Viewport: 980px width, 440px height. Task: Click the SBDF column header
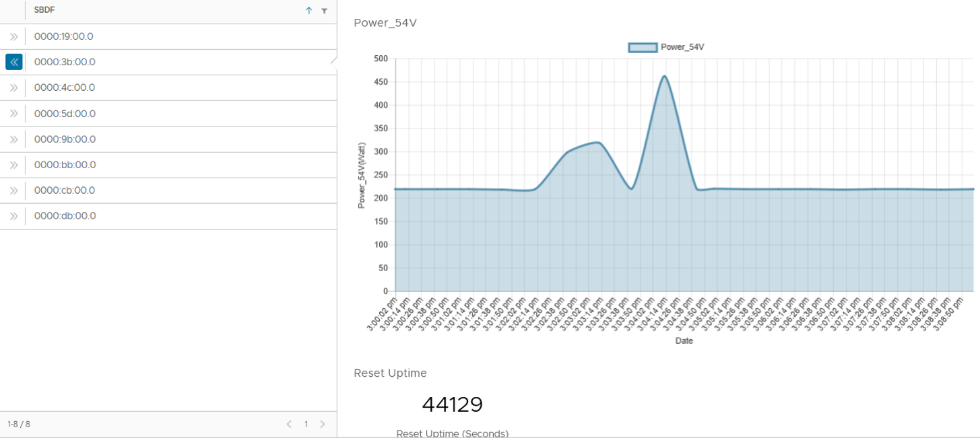(44, 10)
